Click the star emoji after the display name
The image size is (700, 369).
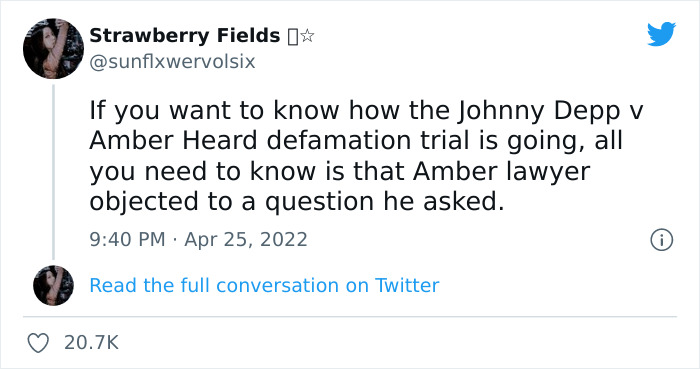point(307,36)
